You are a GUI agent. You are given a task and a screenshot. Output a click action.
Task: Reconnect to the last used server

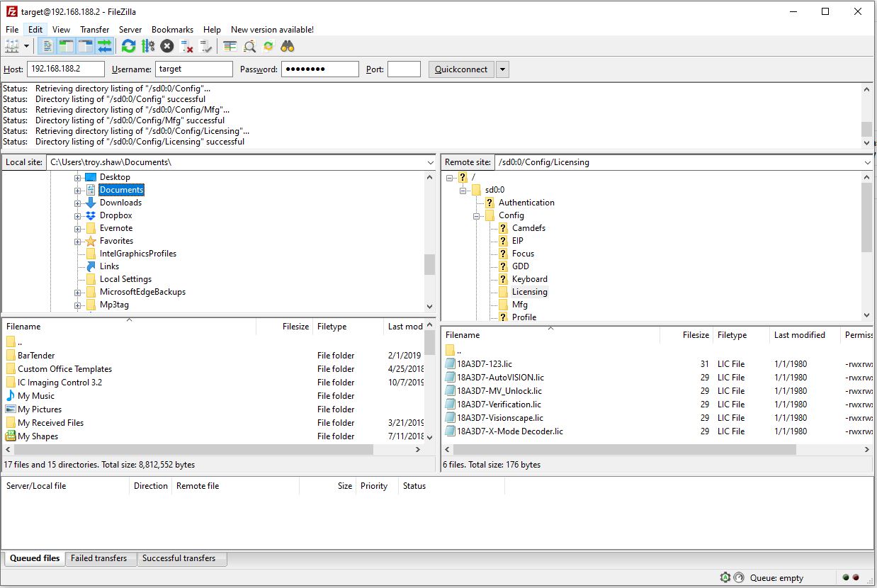tap(205, 46)
